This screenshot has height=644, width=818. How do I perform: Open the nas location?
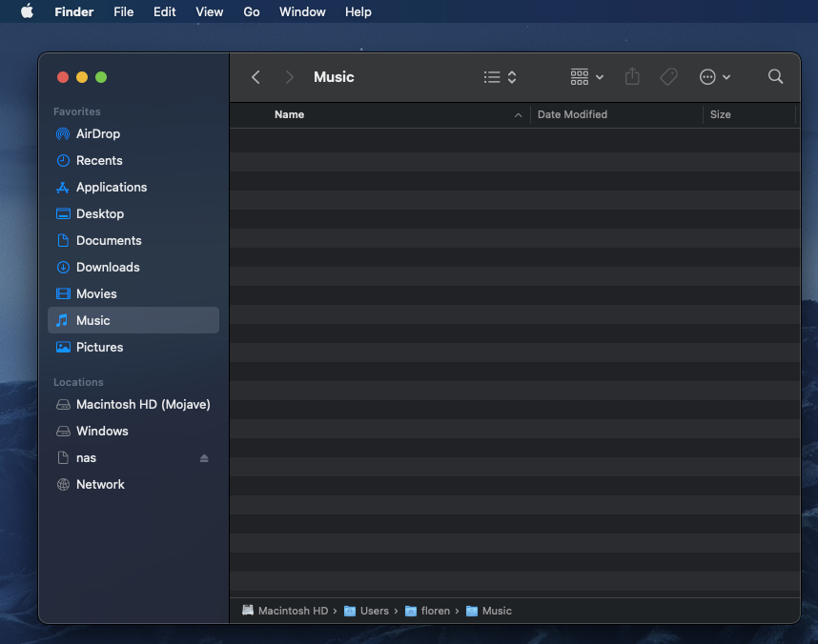(x=133, y=458)
